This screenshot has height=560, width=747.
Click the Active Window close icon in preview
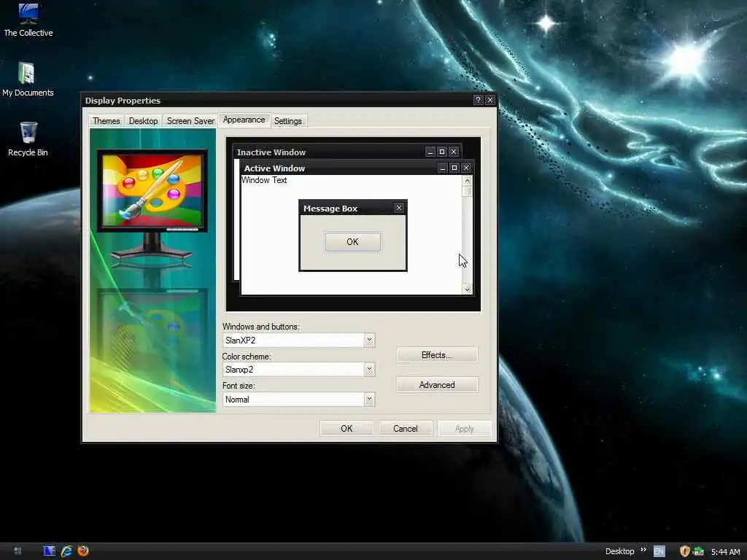pyautogui.click(x=466, y=168)
